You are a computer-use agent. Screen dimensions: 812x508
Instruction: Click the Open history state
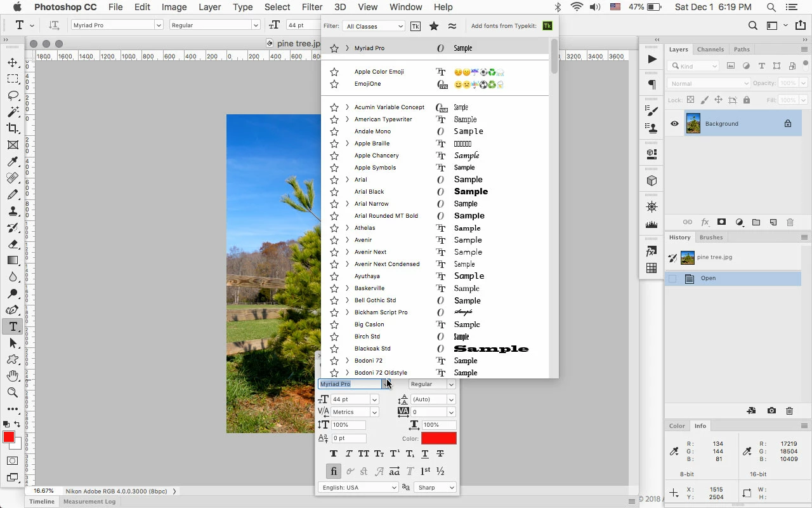click(733, 278)
